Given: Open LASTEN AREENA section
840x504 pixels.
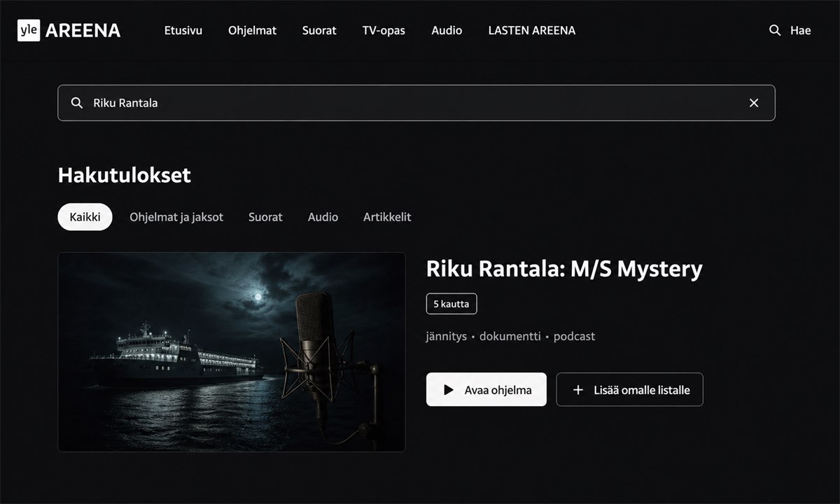Looking at the screenshot, I should click(x=532, y=30).
